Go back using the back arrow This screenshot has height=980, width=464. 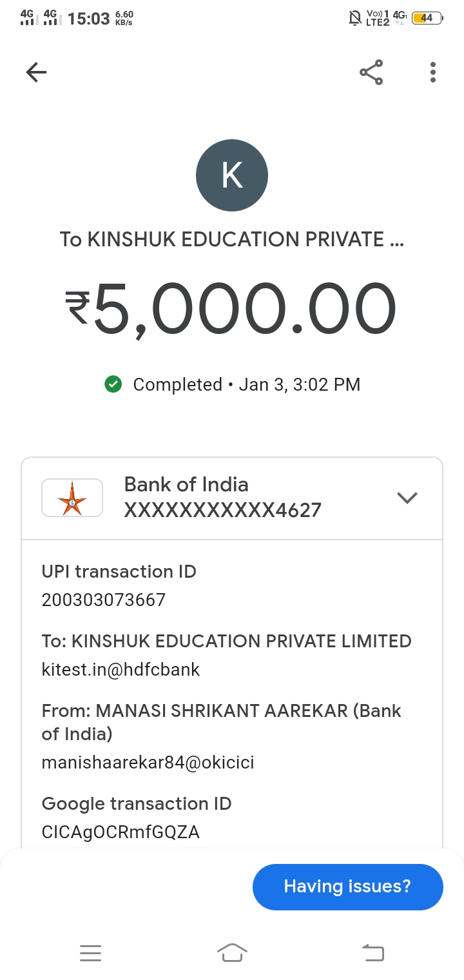tap(37, 72)
